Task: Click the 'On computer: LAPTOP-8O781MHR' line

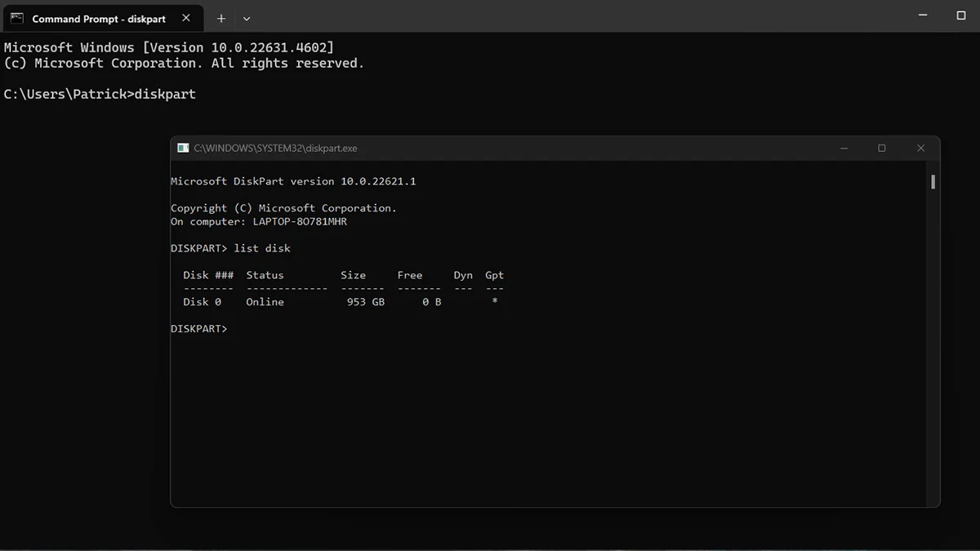Action: click(259, 221)
